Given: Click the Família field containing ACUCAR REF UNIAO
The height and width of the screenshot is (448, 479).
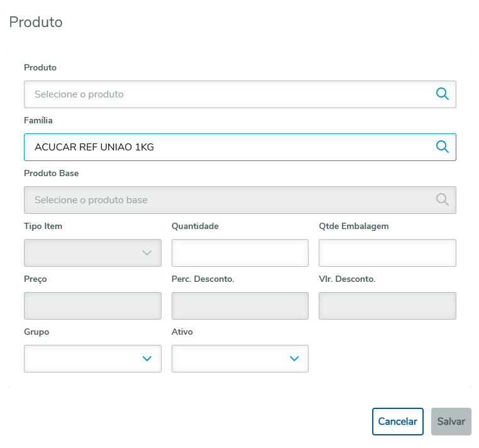Looking at the screenshot, I should [226, 147].
